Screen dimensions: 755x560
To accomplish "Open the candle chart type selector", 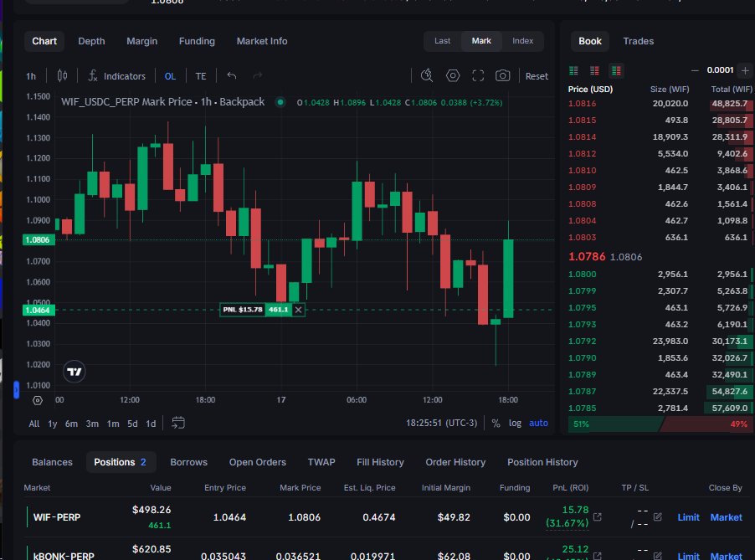I will coord(62,75).
